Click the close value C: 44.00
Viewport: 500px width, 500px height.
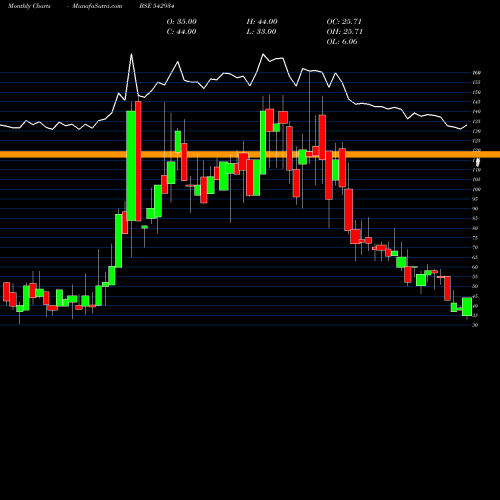click(x=181, y=31)
